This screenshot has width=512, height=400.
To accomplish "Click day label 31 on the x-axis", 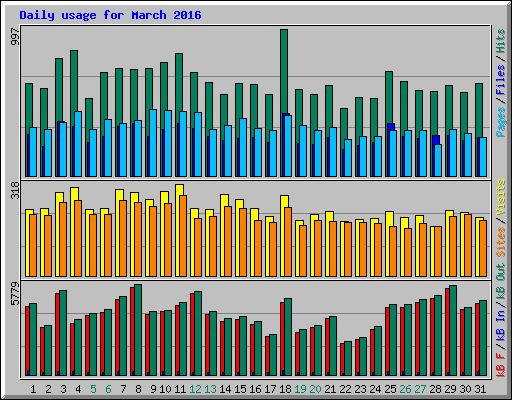I will pos(480,389).
